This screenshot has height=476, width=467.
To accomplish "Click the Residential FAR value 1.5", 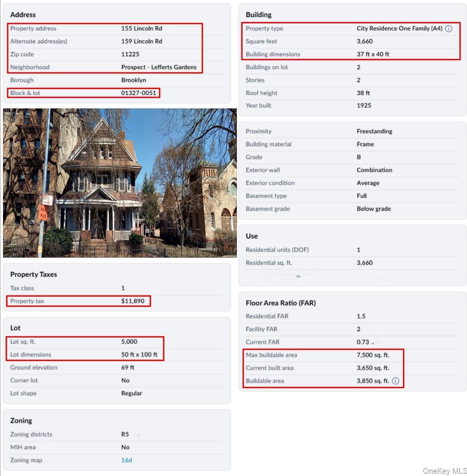I will 361,316.
